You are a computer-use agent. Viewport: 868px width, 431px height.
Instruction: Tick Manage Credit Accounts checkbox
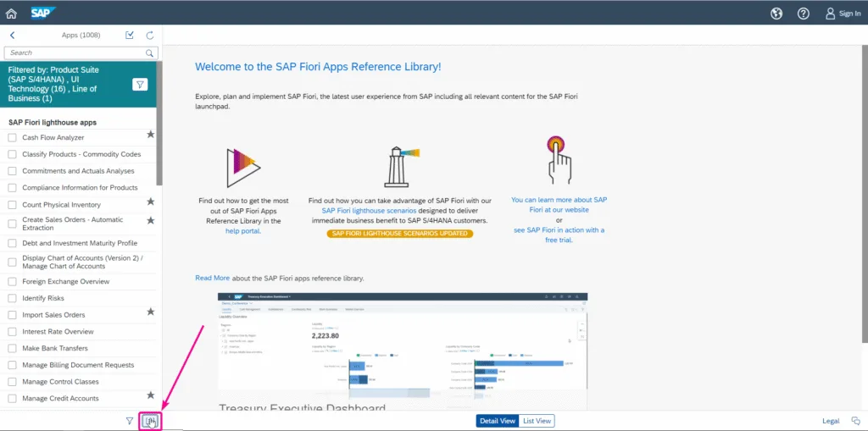click(x=12, y=398)
